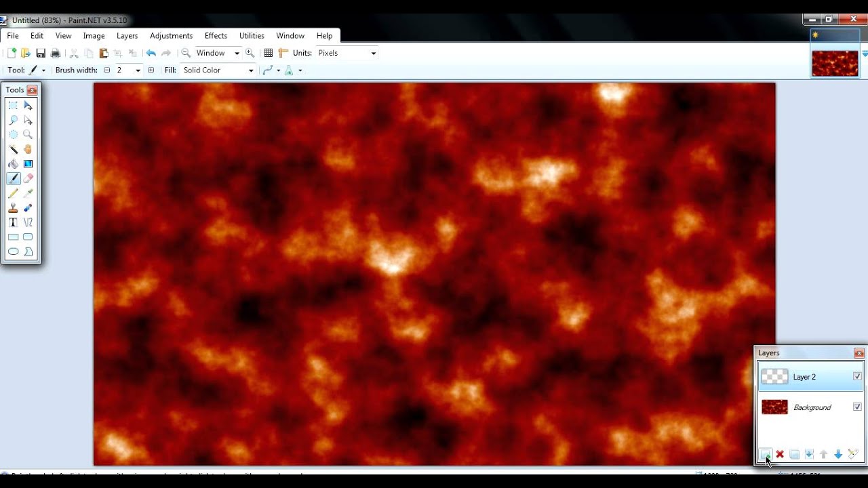Toggle the pixel grid icon
The width and height of the screenshot is (868, 488).
pos(269,53)
